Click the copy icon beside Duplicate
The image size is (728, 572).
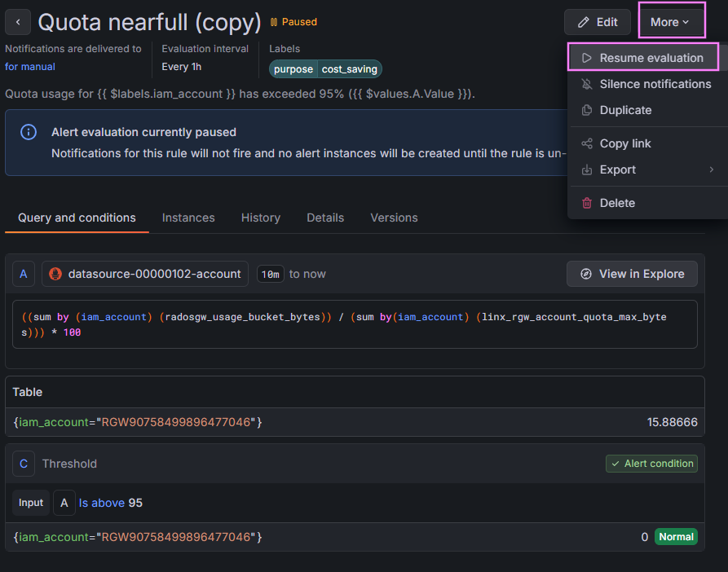pos(587,110)
